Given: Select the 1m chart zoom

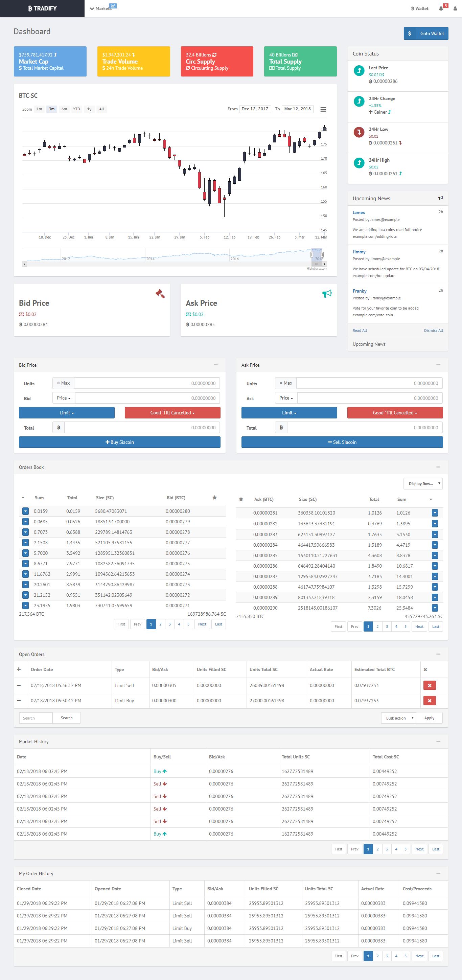Looking at the screenshot, I should (x=39, y=109).
